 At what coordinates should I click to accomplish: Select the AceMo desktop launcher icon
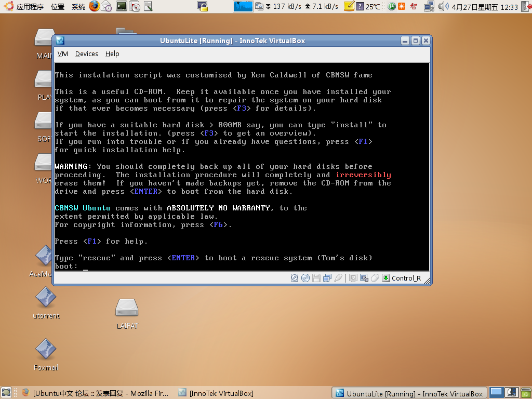pyautogui.click(x=44, y=261)
